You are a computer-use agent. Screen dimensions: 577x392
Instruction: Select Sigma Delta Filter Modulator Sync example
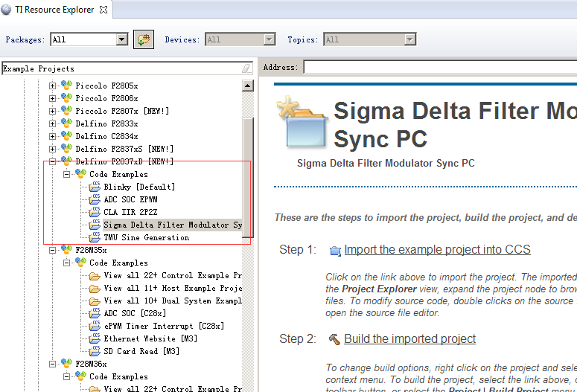[173, 225]
